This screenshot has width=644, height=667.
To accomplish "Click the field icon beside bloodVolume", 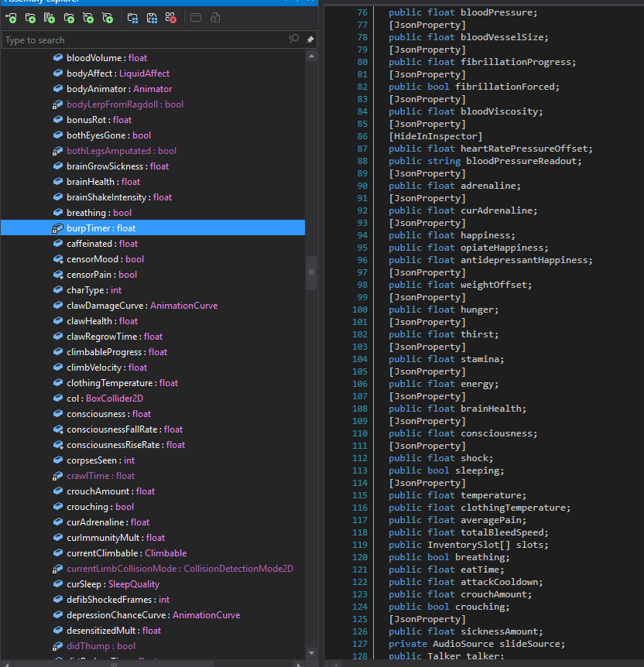I will click(x=58, y=57).
